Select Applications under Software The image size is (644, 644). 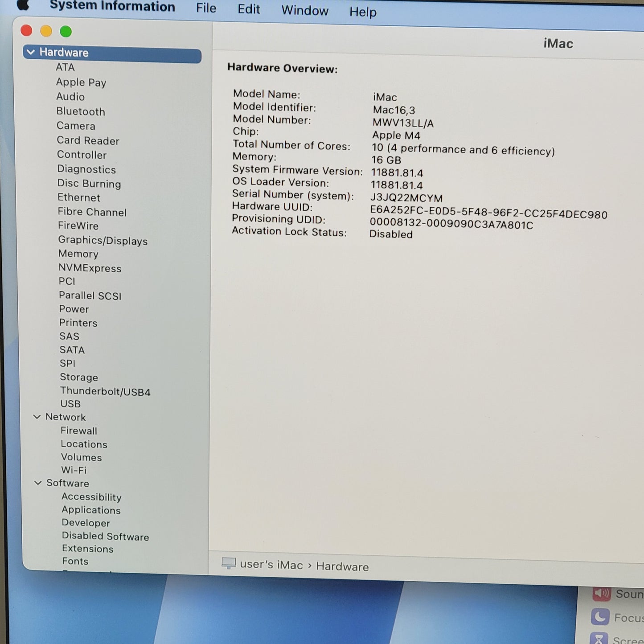tap(91, 510)
